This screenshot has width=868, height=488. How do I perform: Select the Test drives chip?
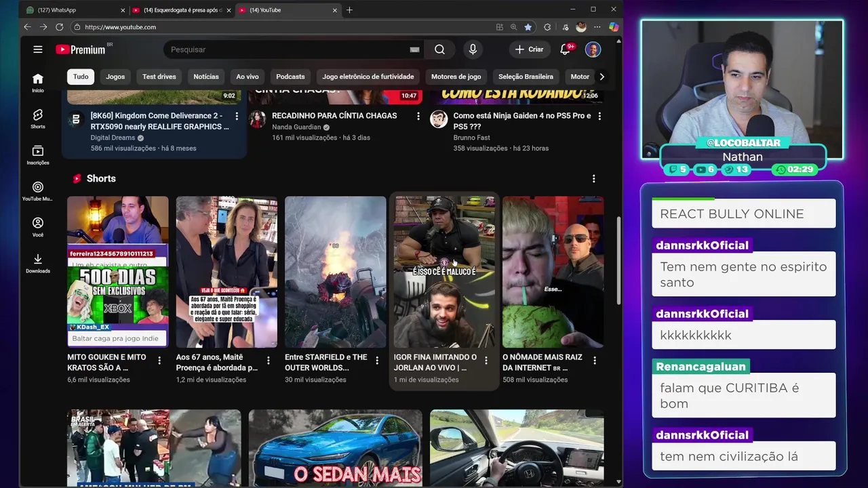[159, 77]
